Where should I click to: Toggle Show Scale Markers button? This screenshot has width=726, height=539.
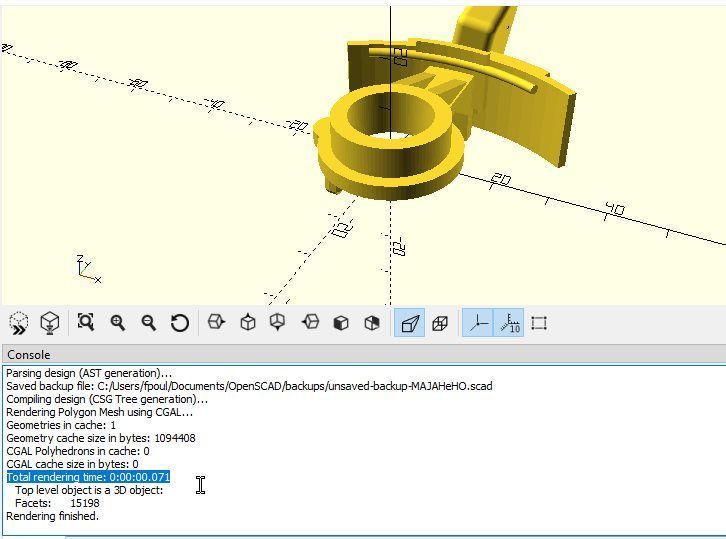[509, 323]
